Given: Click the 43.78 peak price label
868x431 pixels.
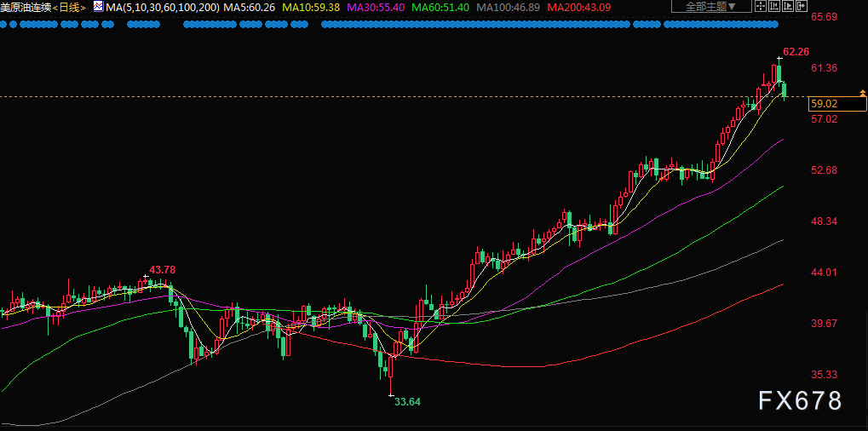Looking at the screenshot, I should 162,270.
